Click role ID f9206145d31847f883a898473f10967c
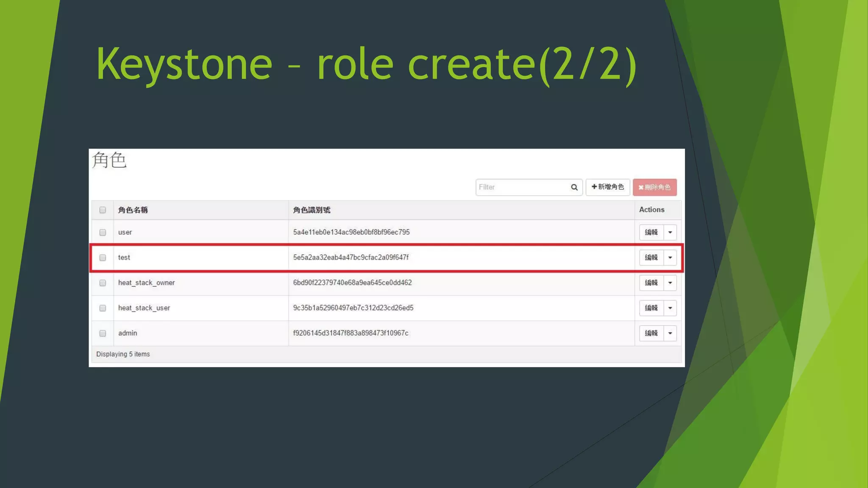Image resolution: width=868 pixels, height=488 pixels. (351, 333)
